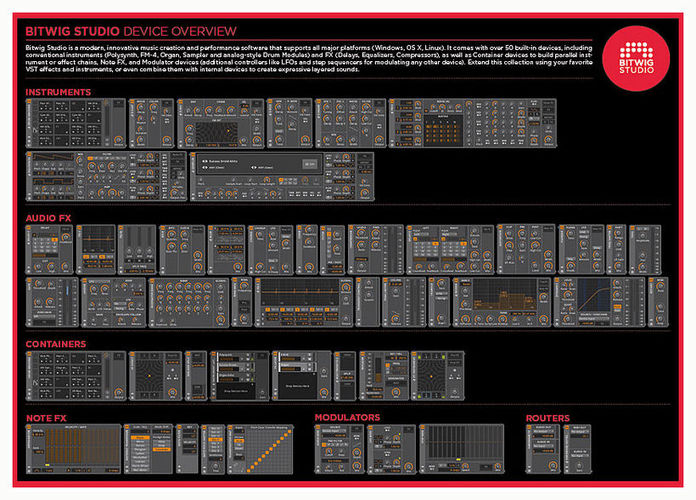Open the top selector in first Modulators device
696x500 pixels.
[x=334, y=431]
